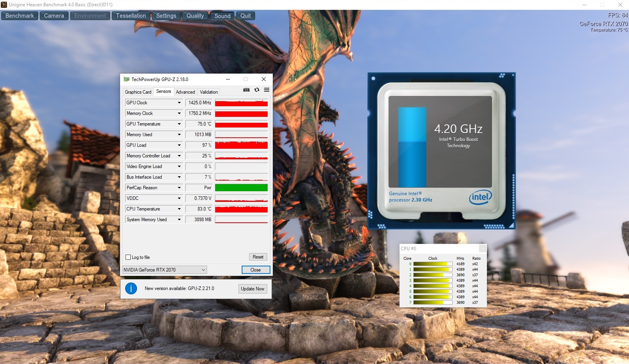Click the 1013 MB Memory Used value

(199, 135)
